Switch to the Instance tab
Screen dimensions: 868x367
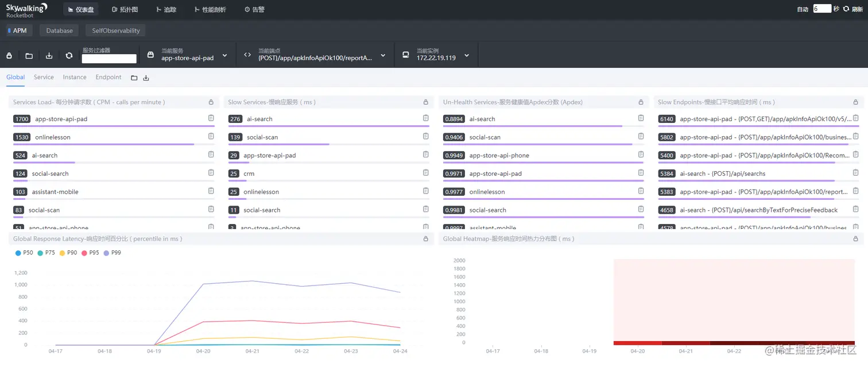point(75,77)
